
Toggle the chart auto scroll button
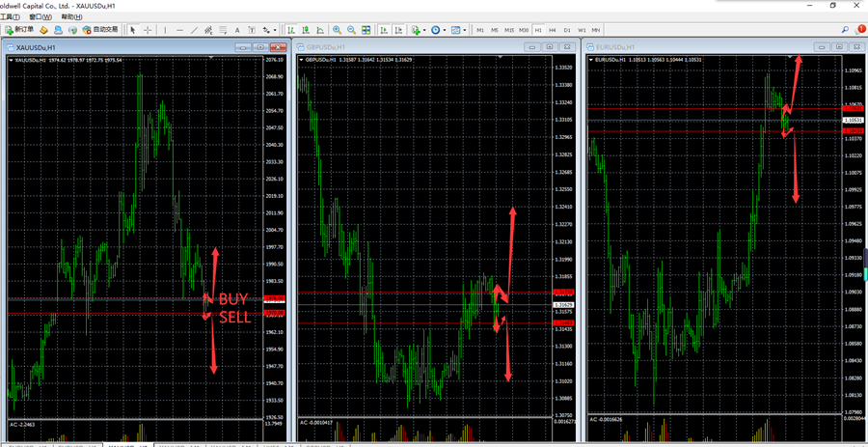pyautogui.click(x=383, y=30)
